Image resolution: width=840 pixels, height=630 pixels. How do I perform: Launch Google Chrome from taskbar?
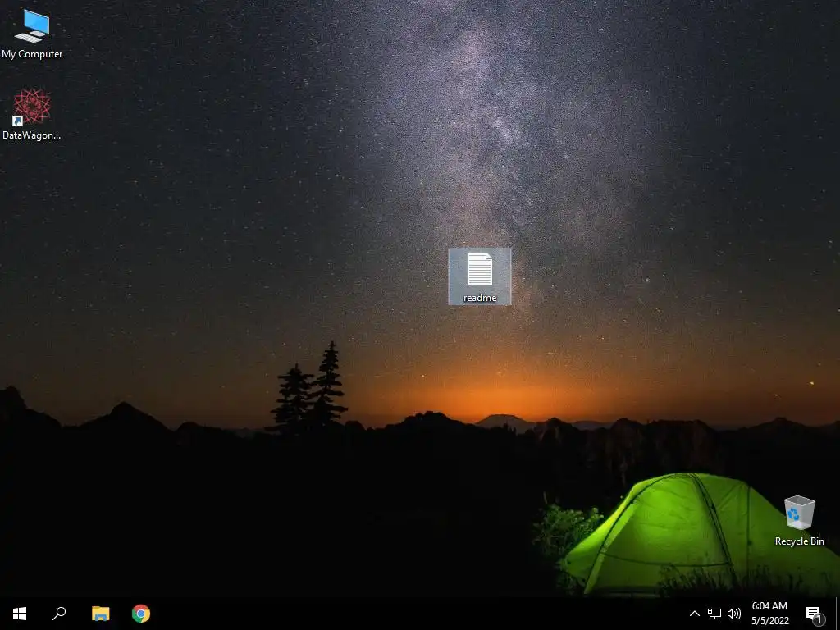[x=141, y=614]
